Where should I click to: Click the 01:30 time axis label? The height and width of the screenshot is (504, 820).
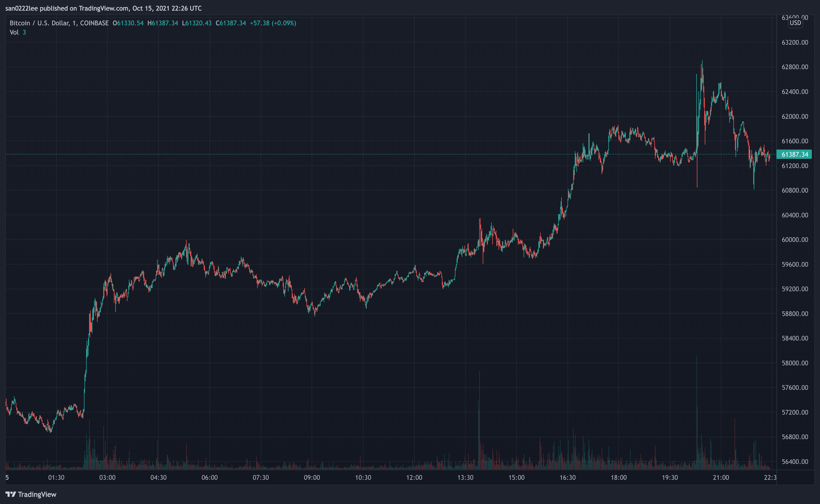(x=56, y=478)
